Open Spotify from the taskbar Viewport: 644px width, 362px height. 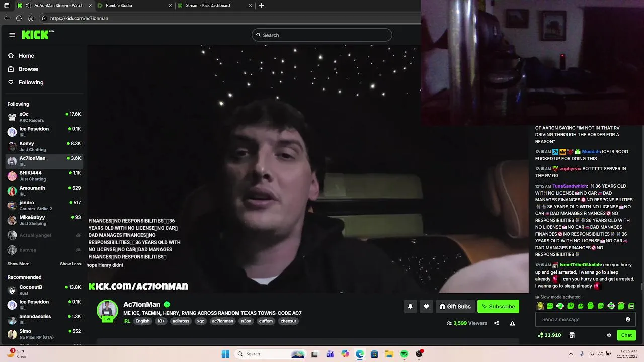tap(404, 354)
